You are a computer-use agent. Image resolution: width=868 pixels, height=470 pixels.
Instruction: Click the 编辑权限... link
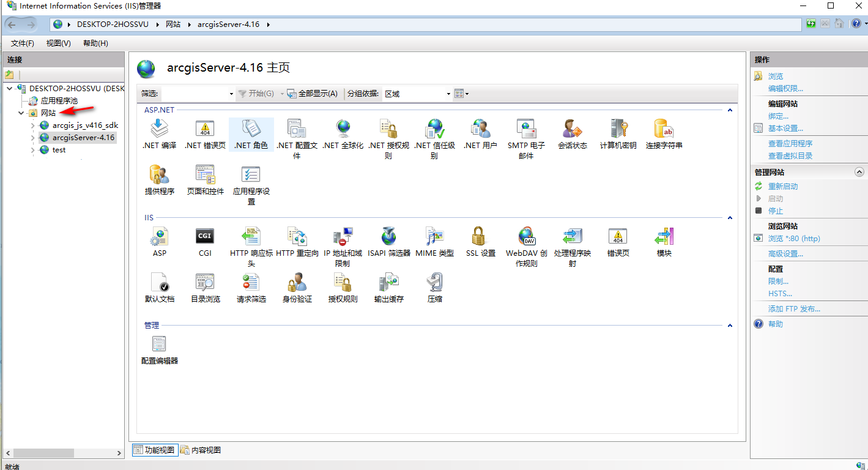(x=785, y=89)
